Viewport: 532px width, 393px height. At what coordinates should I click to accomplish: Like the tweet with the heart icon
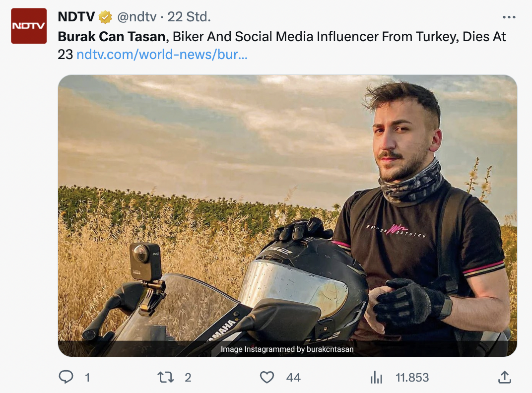coord(267,378)
